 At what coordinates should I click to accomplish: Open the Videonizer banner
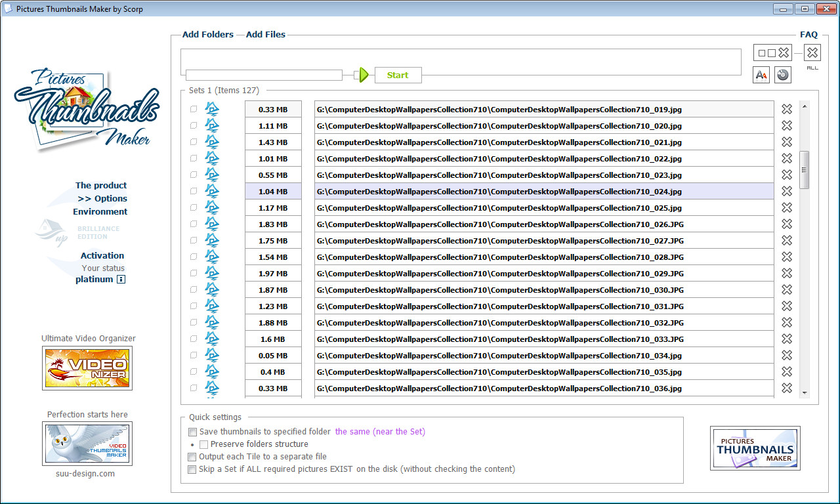pos(87,368)
